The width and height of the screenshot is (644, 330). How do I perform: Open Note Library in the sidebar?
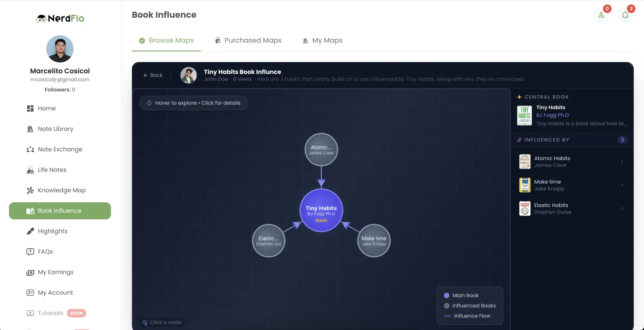60,129
